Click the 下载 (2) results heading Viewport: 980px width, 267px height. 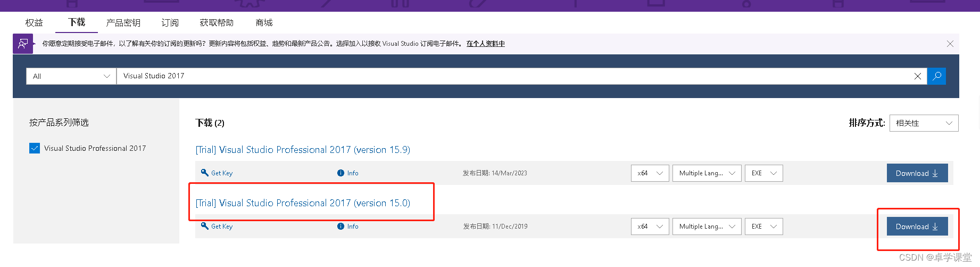pos(210,123)
